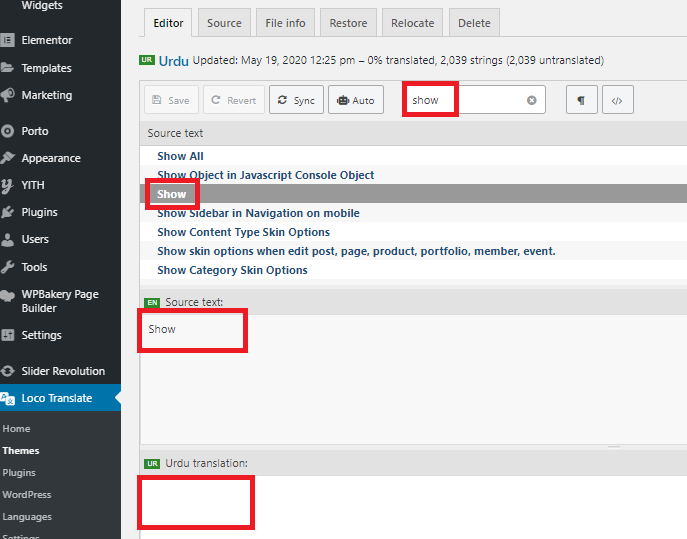Open the Porto theme menu
This screenshot has height=539, width=687.
[35, 131]
